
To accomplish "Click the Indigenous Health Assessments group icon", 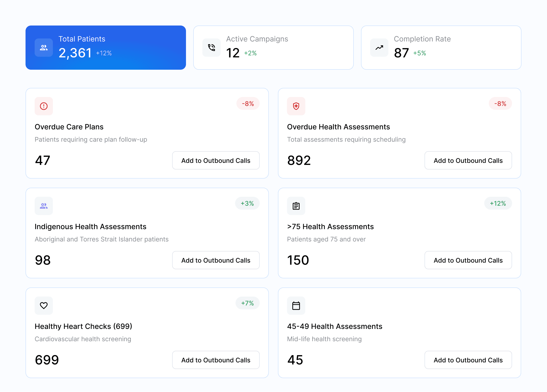I will [x=44, y=206].
